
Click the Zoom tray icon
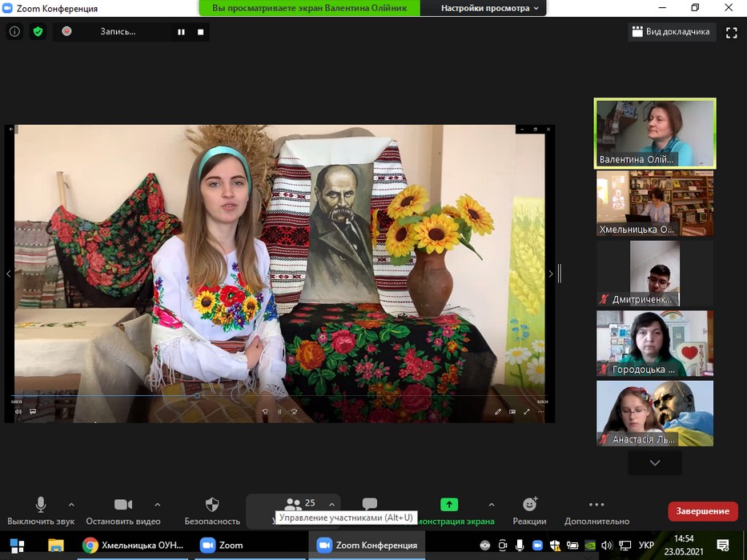(537, 546)
